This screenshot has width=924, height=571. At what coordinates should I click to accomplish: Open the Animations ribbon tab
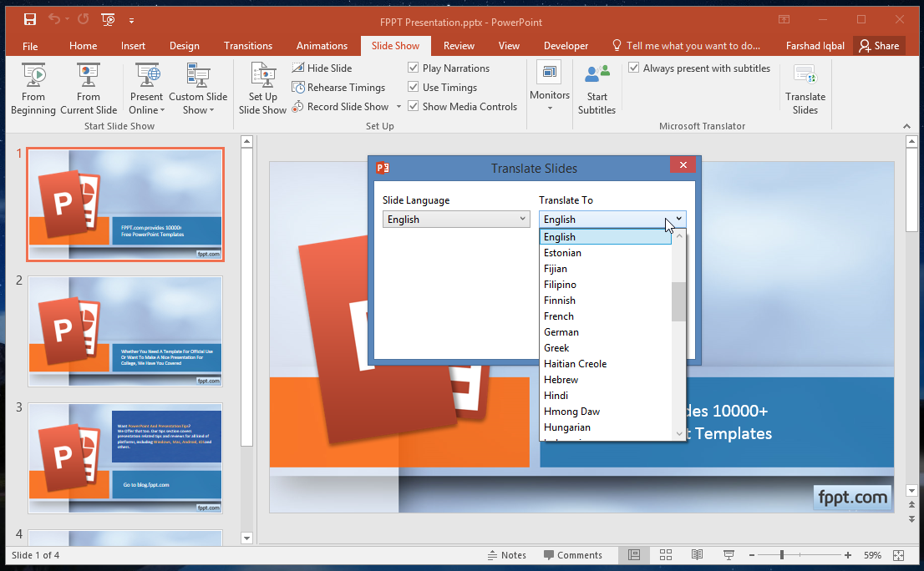pyautogui.click(x=322, y=46)
